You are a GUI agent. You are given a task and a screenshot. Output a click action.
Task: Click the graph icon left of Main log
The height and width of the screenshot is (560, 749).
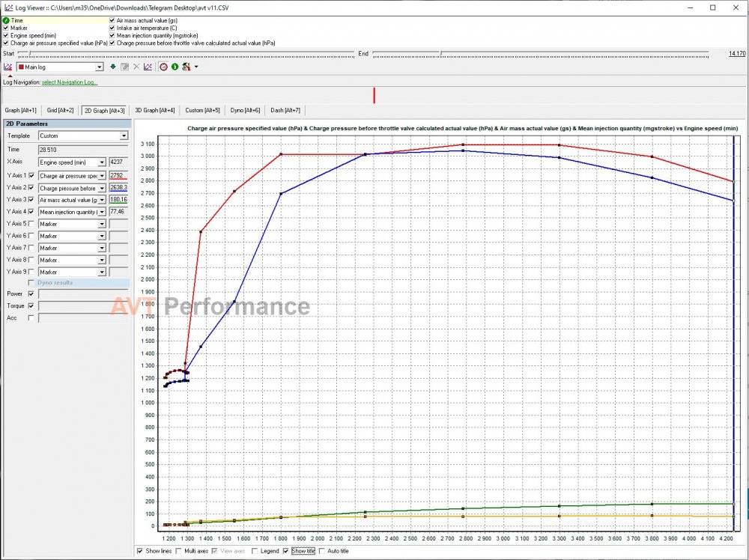[x=7, y=67]
